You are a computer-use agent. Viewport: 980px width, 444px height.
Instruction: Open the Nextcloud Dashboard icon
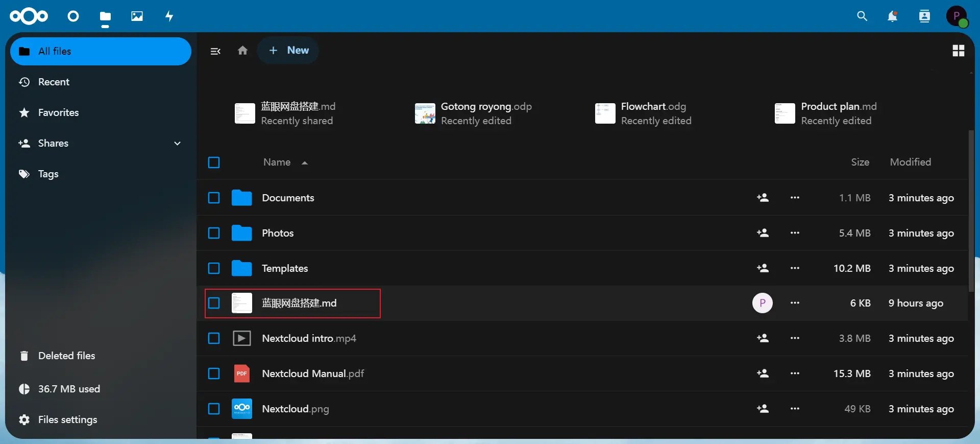73,16
